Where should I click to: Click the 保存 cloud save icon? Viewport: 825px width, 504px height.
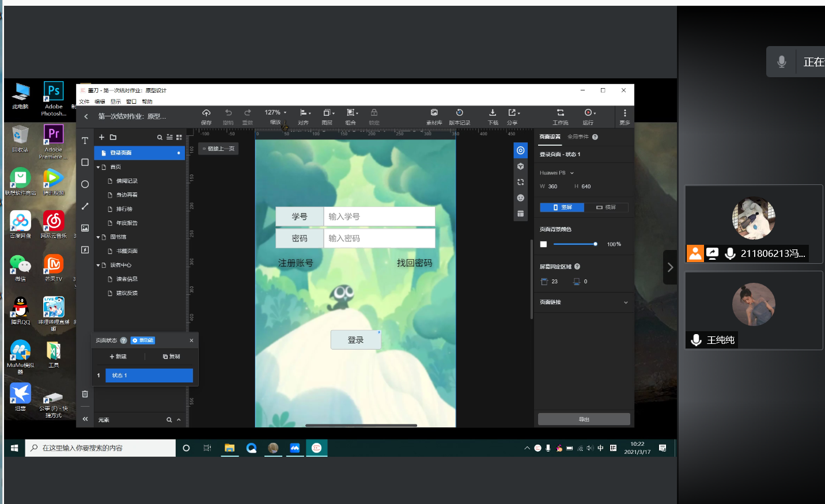[x=206, y=112]
